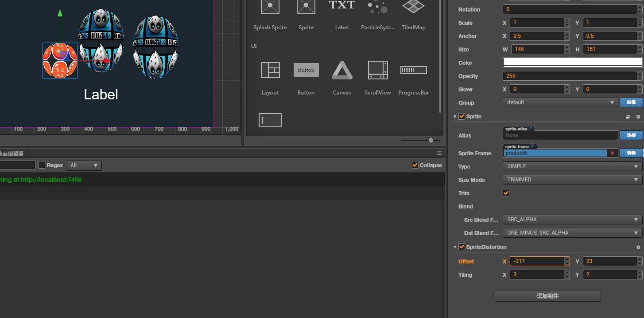Pick the Sprite node from library
The height and width of the screenshot is (318, 644).
pyautogui.click(x=306, y=16)
